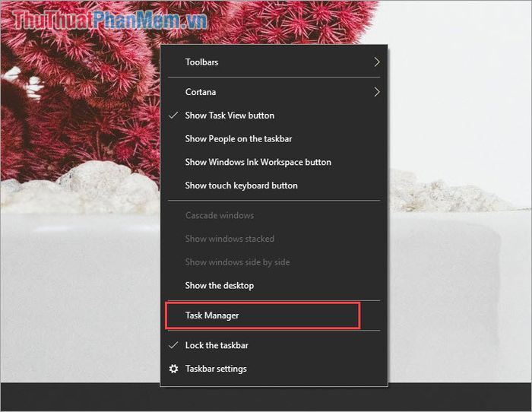Toggle Lock the taskbar option

coord(274,345)
